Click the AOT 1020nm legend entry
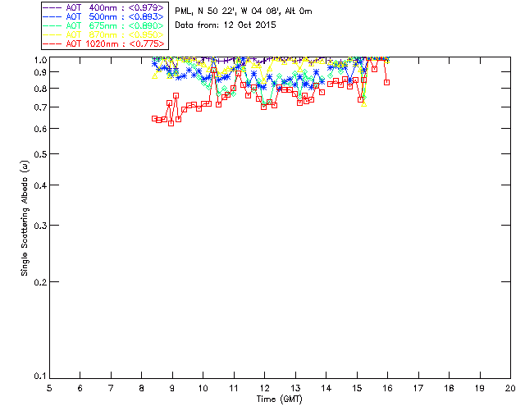The height and width of the screenshot is (420, 525). point(104,43)
